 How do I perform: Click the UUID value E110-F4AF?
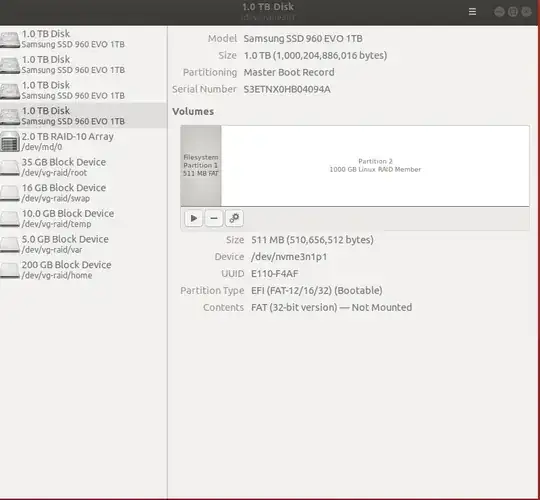pos(274,274)
